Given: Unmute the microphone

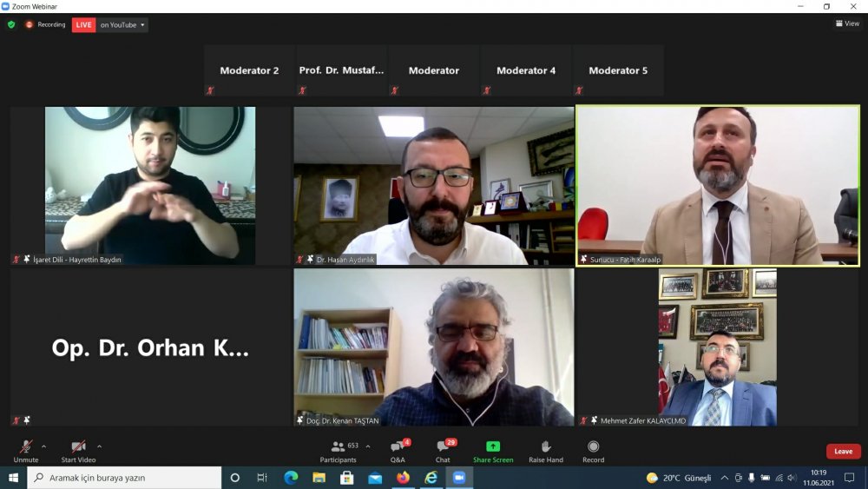Looking at the screenshot, I should [26, 450].
